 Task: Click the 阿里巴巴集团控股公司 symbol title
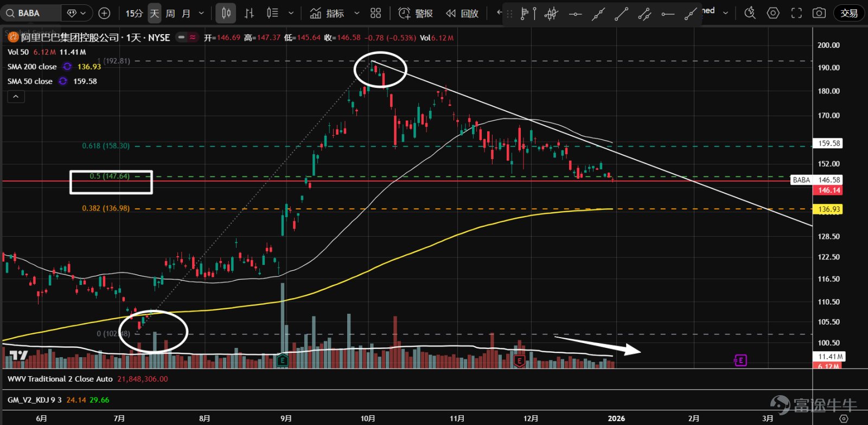(70, 37)
